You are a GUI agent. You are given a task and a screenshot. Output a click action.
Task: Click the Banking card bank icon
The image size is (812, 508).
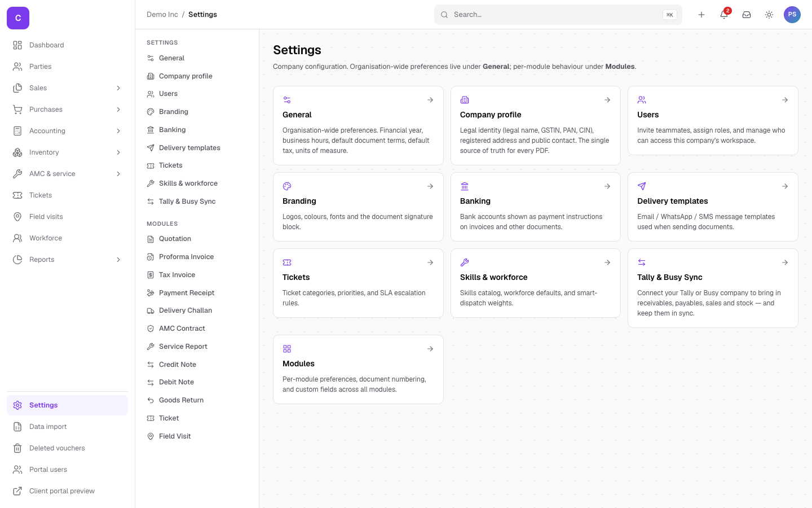pyautogui.click(x=465, y=186)
